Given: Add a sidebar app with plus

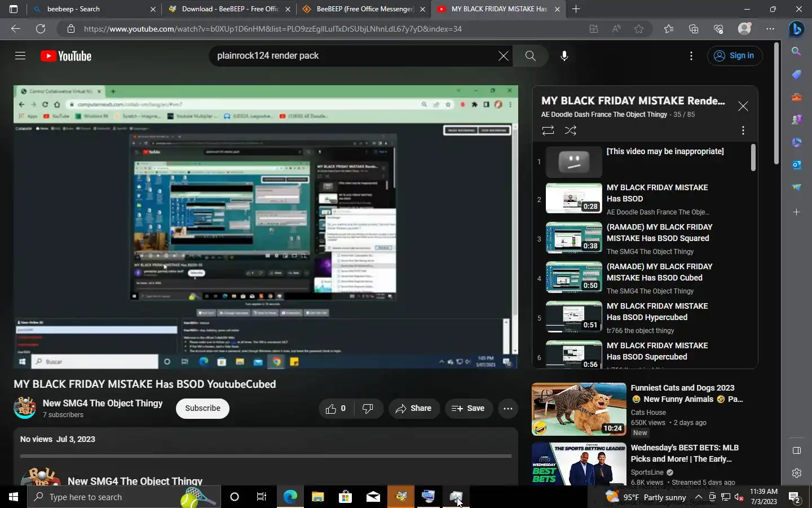Looking at the screenshot, I should pos(796,212).
